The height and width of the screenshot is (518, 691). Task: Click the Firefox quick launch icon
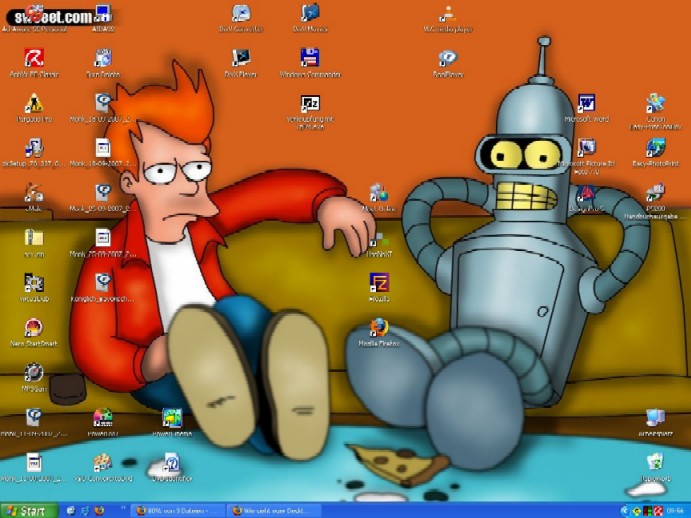click(x=99, y=511)
